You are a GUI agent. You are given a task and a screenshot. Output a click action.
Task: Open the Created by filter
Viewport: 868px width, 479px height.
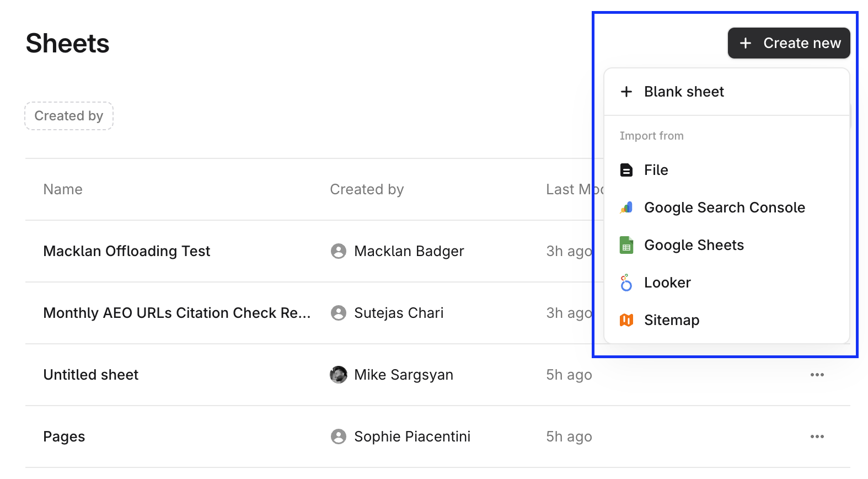coord(69,116)
